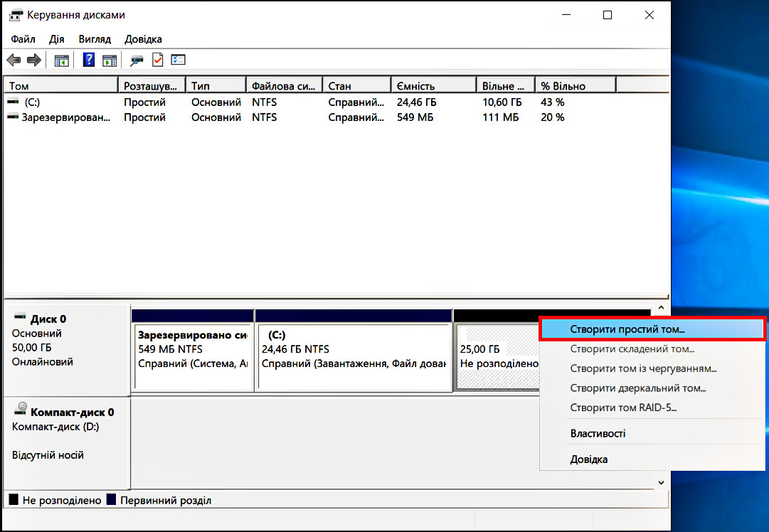The image size is (769, 532).
Task: Click the connect/refresh disk toolbar icon
Action: pos(137,60)
